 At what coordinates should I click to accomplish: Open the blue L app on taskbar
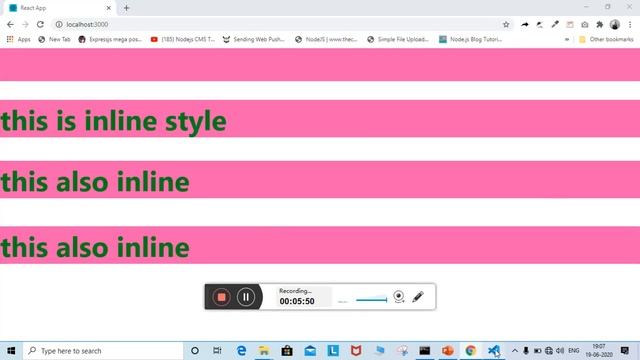point(333,351)
